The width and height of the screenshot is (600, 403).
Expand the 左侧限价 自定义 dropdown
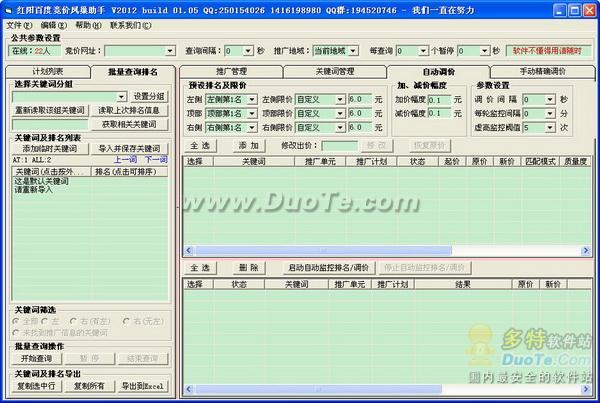(340, 100)
